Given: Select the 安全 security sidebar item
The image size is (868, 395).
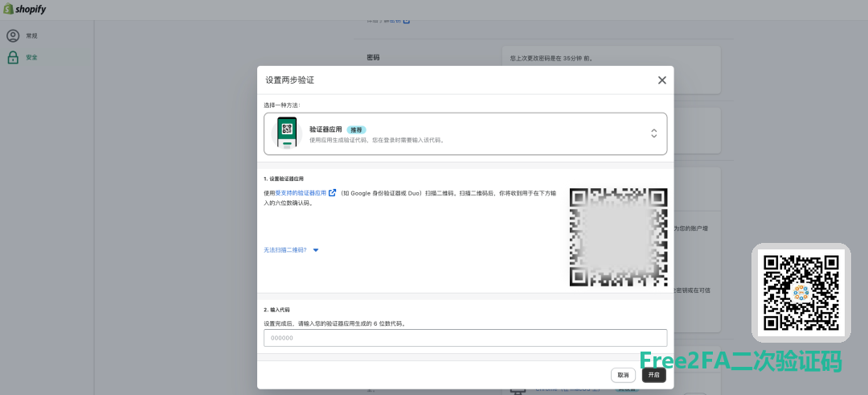Looking at the screenshot, I should click(47, 57).
